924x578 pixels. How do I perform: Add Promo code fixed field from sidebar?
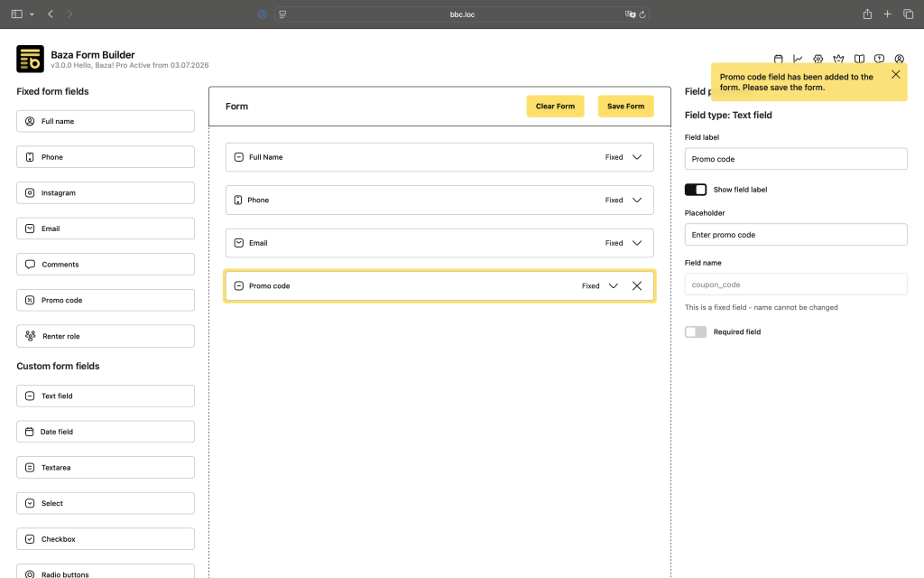point(106,300)
